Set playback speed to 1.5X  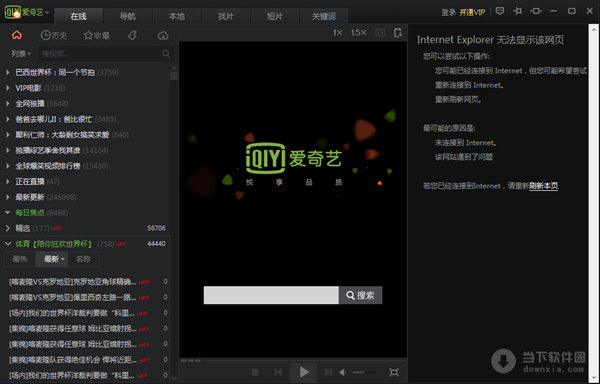(359, 33)
